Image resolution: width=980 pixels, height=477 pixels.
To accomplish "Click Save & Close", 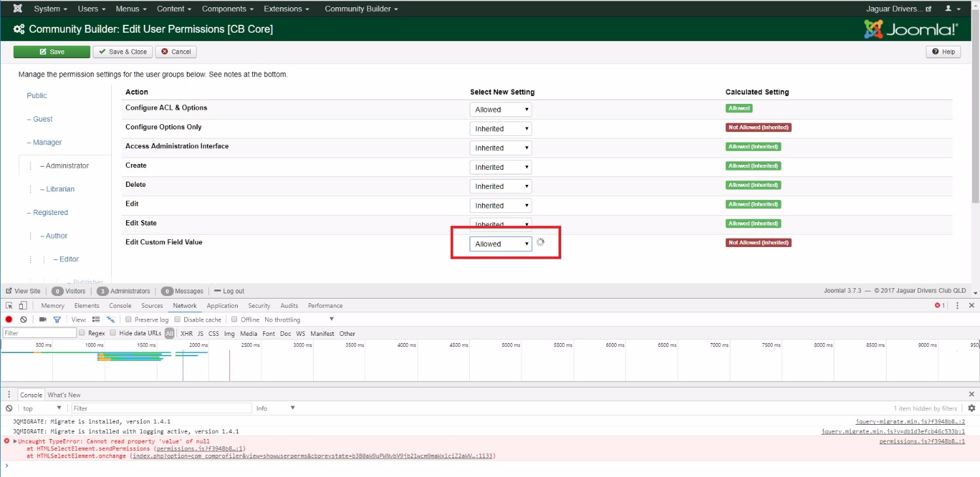I will [123, 52].
